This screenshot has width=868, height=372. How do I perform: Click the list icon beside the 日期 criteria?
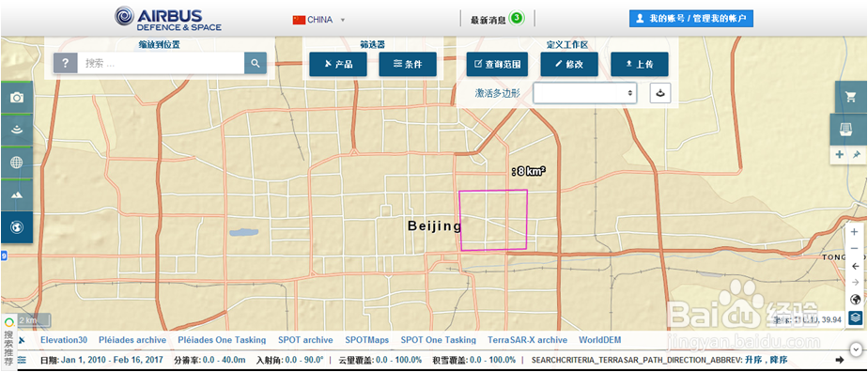click(22, 360)
